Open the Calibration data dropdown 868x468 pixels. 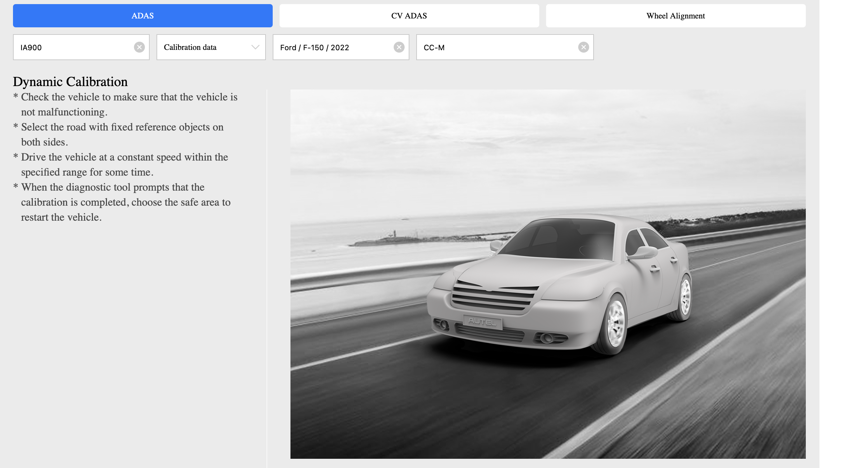point(211,47)
